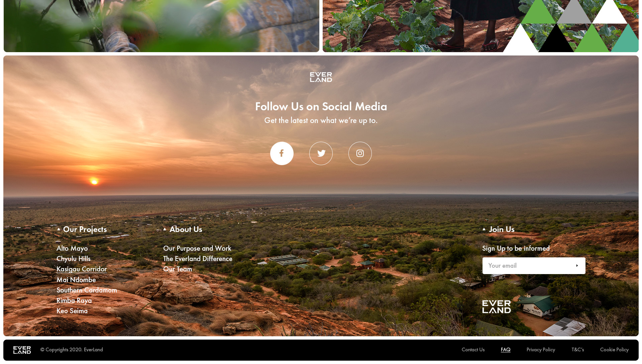Click the Everland logo above social heading
The height and width of the screenshot is (364, 642).
(x=321, y=77)
